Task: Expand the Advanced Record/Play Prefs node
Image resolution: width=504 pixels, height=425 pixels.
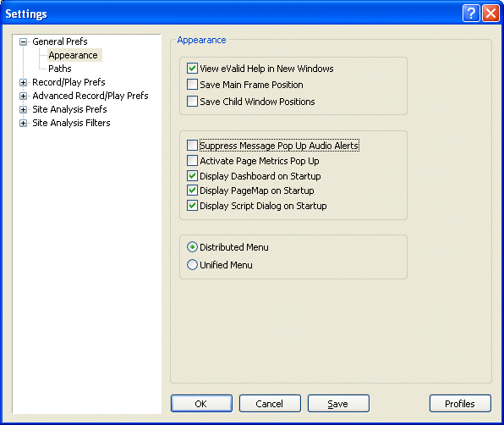Action: pos(23,96)
